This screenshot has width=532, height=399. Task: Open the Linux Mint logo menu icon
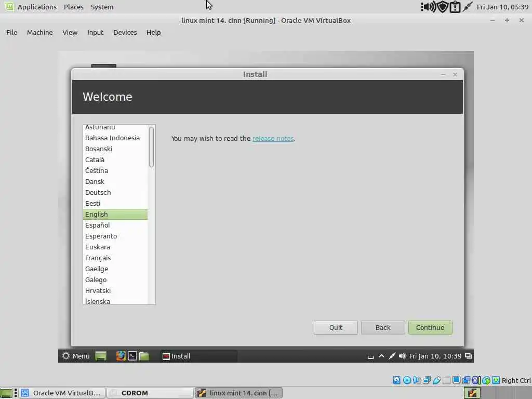pos(9,6)
